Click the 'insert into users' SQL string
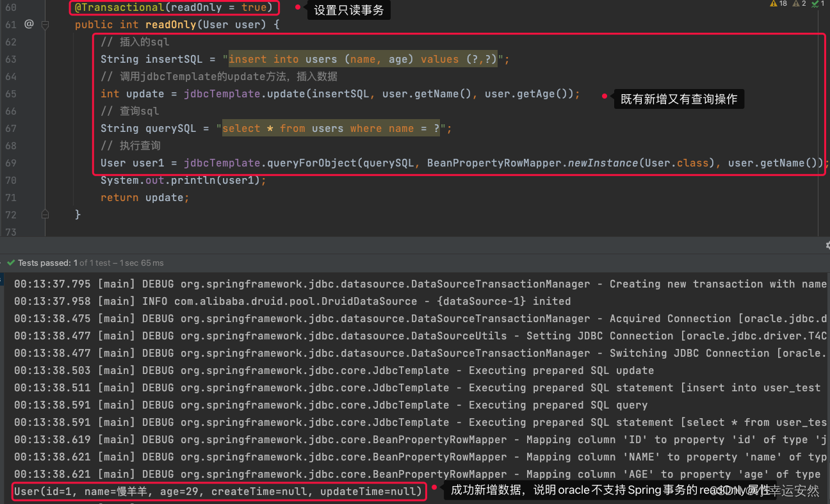 coord(363,59)
